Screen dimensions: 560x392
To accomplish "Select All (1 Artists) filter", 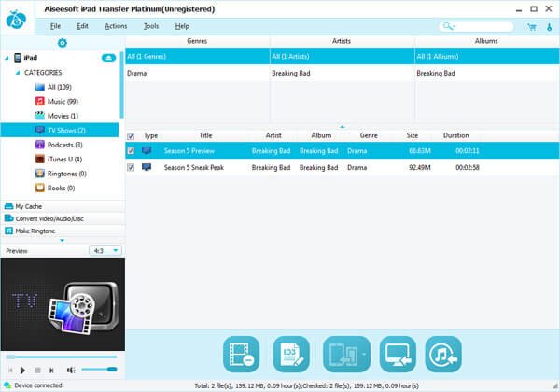I will 342,56.
